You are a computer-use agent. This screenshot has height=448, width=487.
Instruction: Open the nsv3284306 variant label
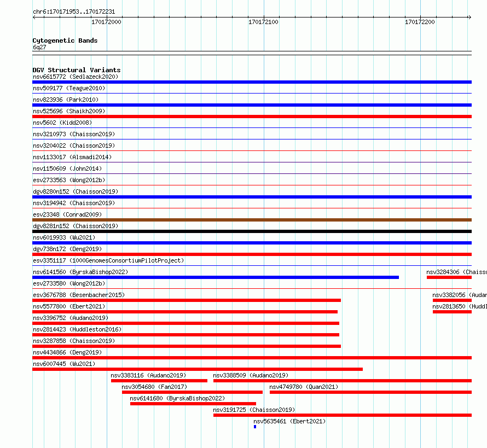[x=456, y=272]
